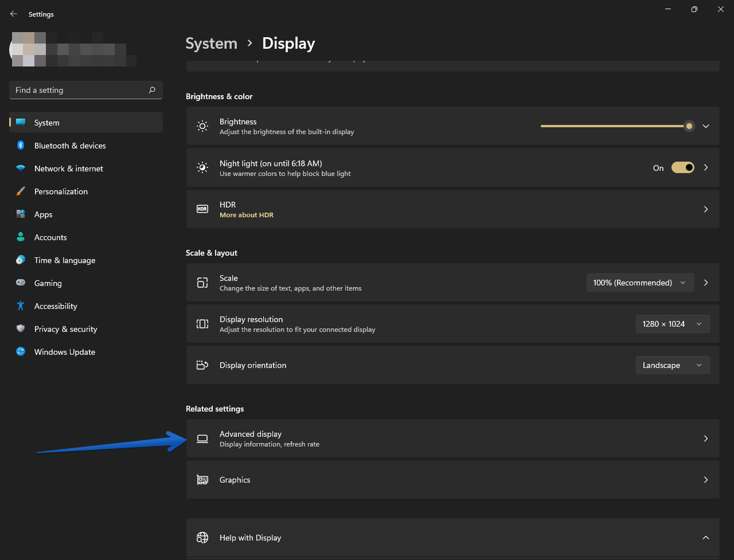Click the search magnifier icon

point(152,90)
